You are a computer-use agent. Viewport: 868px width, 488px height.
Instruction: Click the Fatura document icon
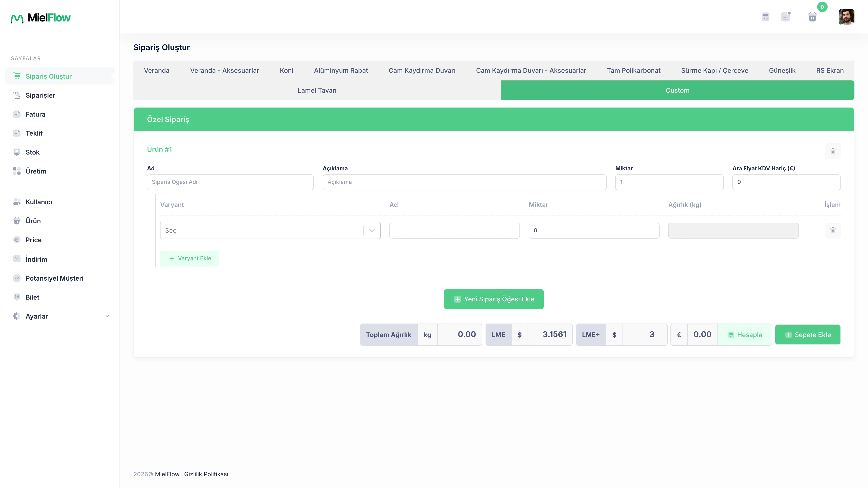click(x=17, y=114)
